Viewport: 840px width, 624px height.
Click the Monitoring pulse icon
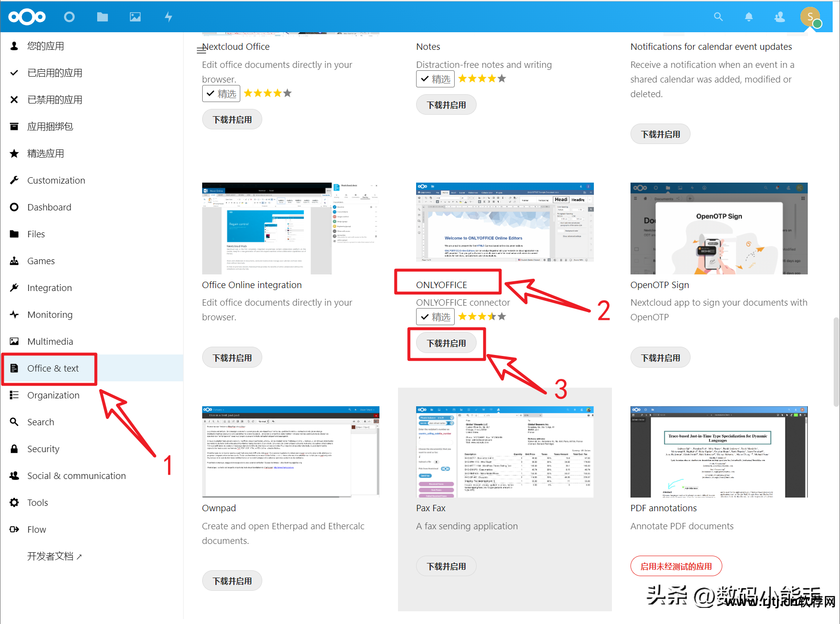14,314
